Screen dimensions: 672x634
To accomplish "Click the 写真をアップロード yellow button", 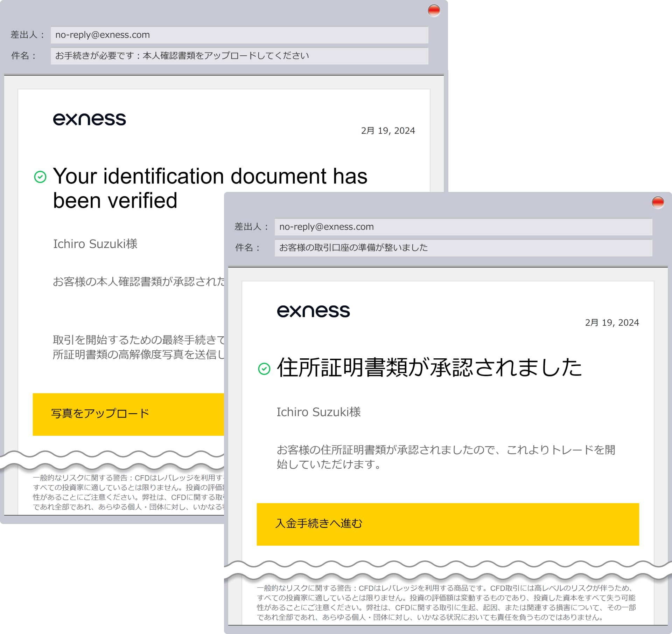I will (x=128, y=414).
